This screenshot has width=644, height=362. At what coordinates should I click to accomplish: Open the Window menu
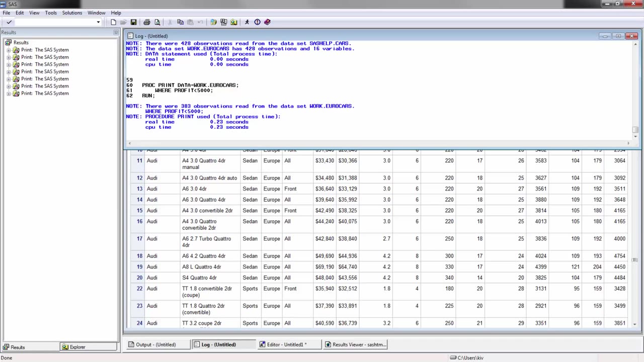click(x=97, y=13)
